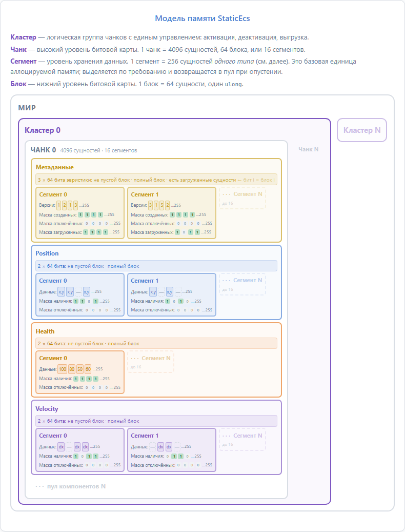Click the "3 × 64 бита эвристики" bar

pos(156,180)
